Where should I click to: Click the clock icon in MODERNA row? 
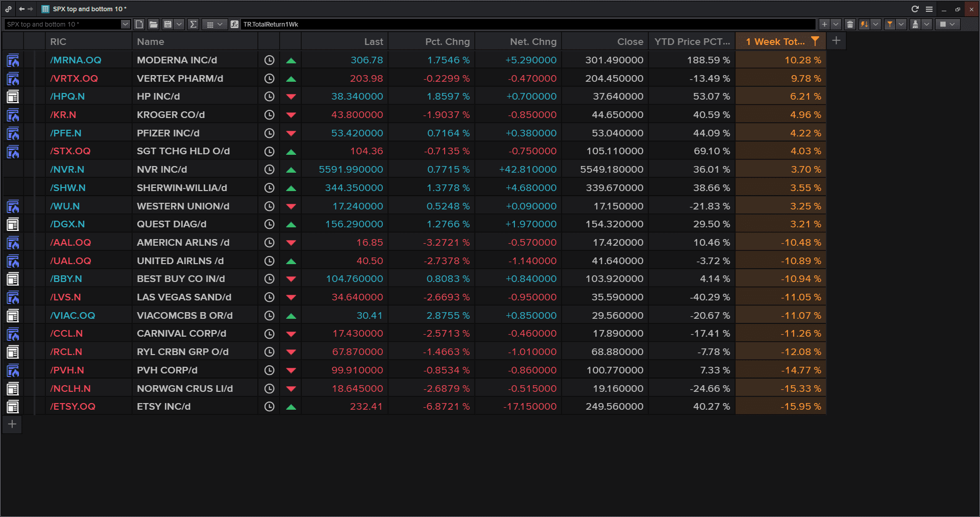(x=269, y=60)
